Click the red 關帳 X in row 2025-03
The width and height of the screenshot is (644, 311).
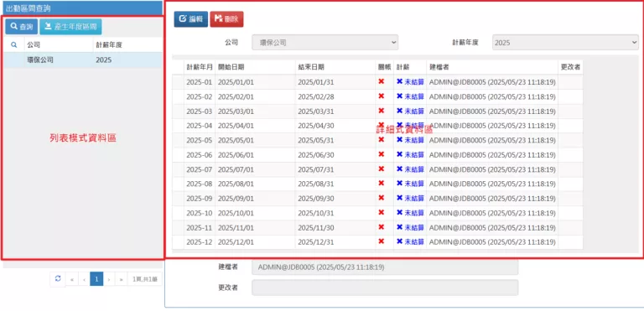(x=382, y=111)
